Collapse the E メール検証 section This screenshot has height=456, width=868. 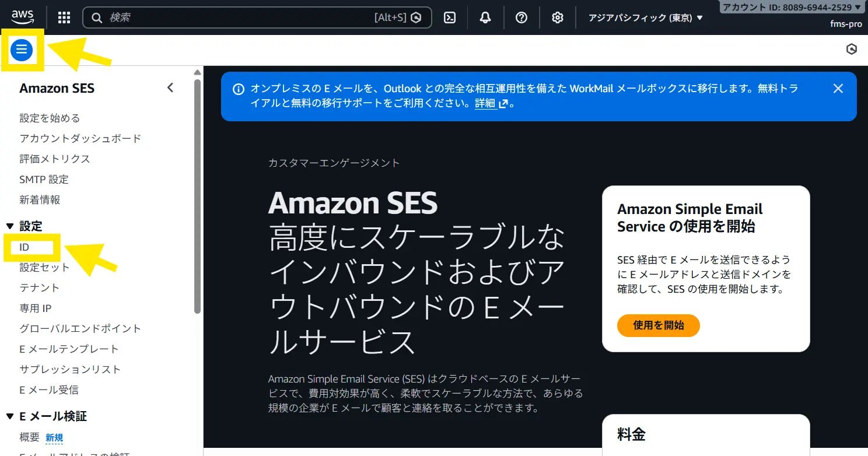(10, 416)
